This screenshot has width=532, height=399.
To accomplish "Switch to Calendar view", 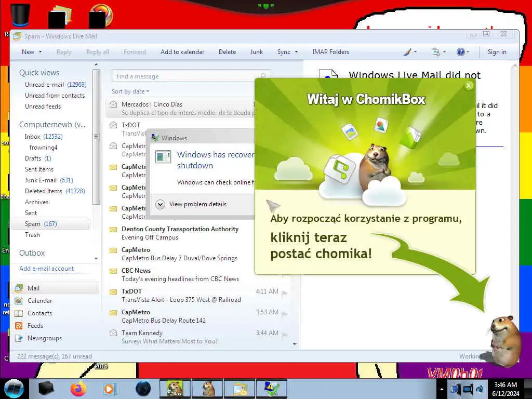I will (39, 301).
